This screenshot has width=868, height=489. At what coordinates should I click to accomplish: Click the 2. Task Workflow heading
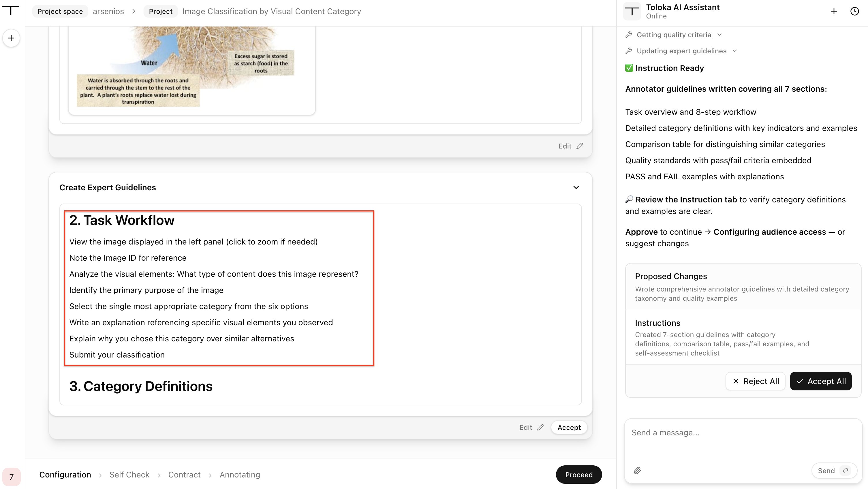point(122,220)
